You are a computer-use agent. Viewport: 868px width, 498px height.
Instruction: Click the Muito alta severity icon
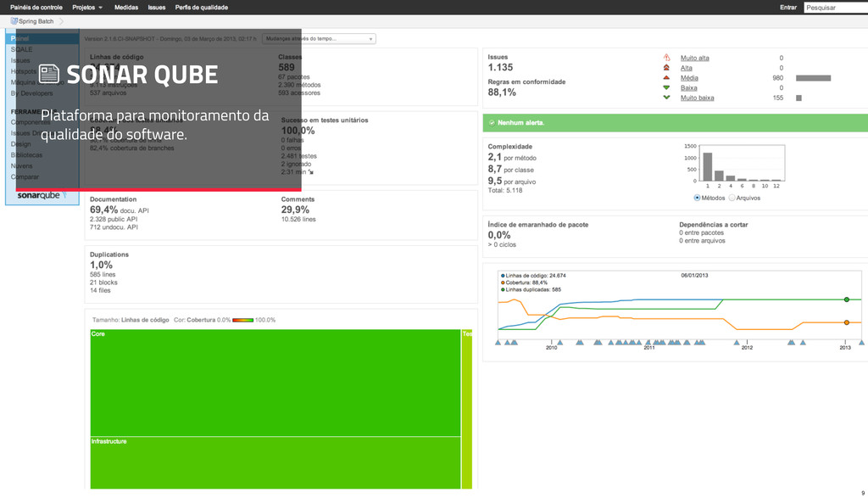pyautogui.click(x=666, y=58)
